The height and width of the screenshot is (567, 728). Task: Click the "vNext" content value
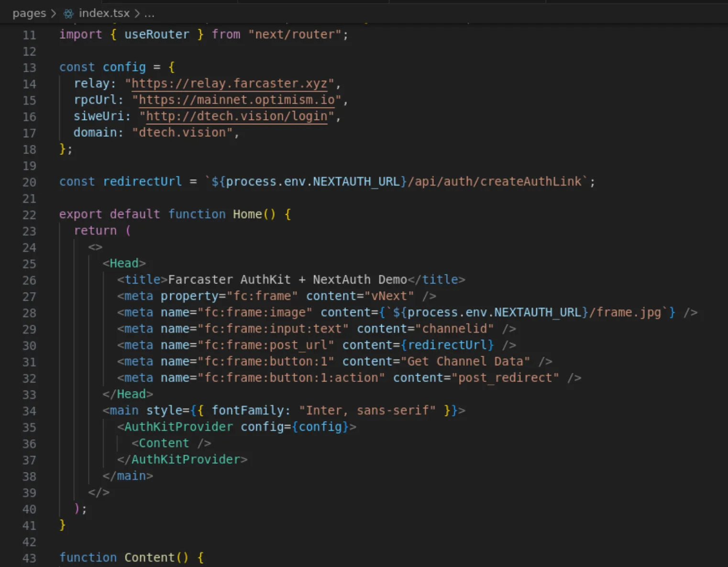389,296
